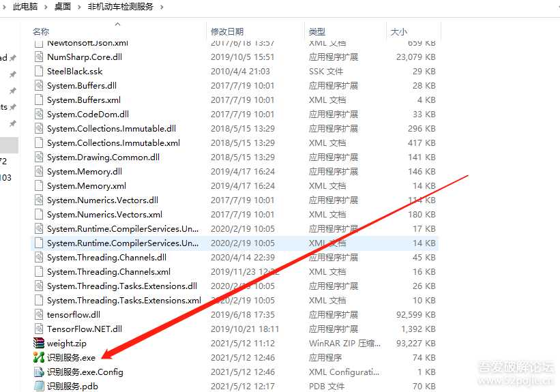Click the weight.zip WinRAR archive icon
The image size is (560, 392).
[39, 343]
